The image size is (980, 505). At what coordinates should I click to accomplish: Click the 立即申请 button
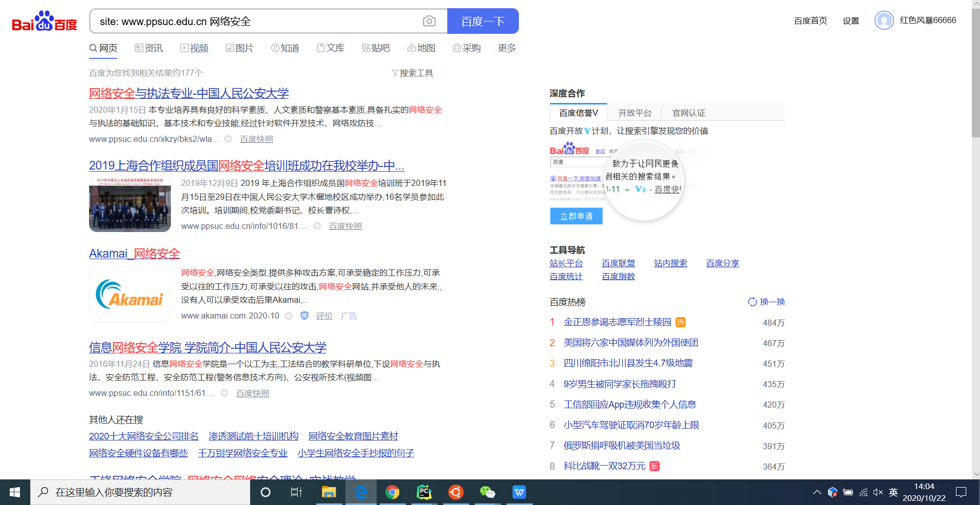(x=576, y=216)
